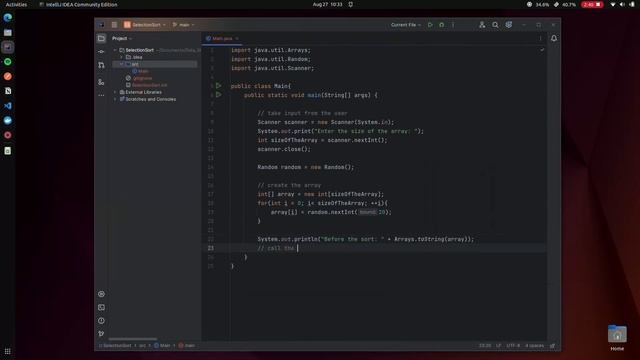Click the Main class breadcrumb in status bar
The height and width of the screenshot is (360, 640).
[162, 346]
